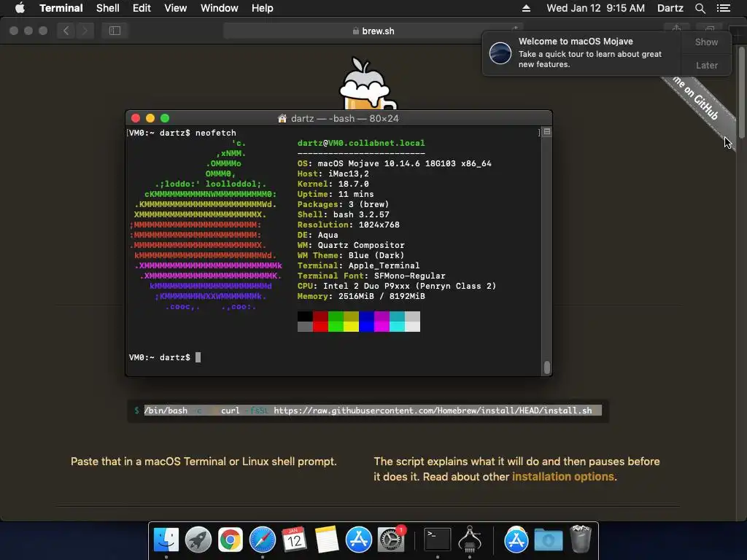Open the Applications folder in the Dock
The width and height of the screenshot is (747, 560).
pyautogui.click(x=516, y=540)
